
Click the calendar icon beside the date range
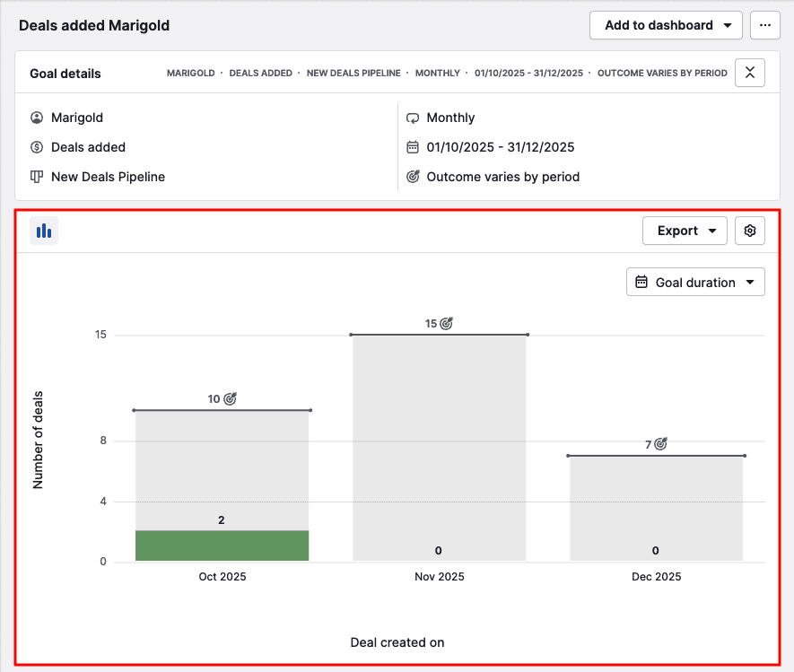tap(413, 147)
